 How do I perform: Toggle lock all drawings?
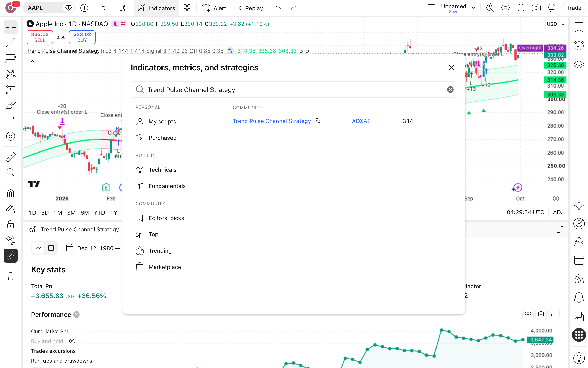point(10,224)
